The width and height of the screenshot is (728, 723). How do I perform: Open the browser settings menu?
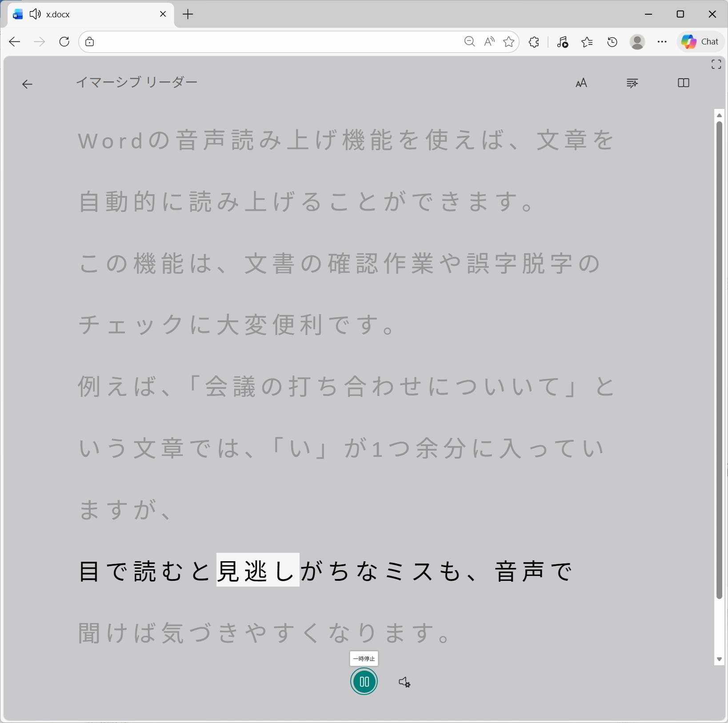point(662,41)
